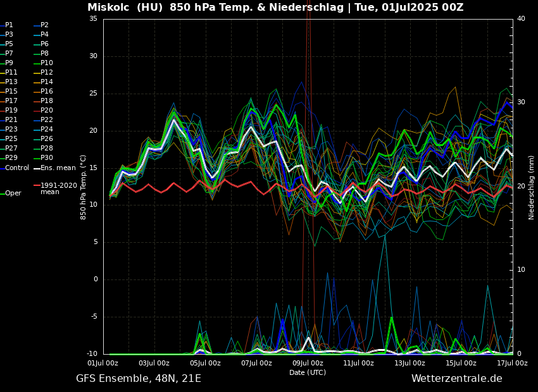The image size is (538, 392).
Task: Select the Oper legend entry
Action: pyautogui.click(x=13, y=193)
